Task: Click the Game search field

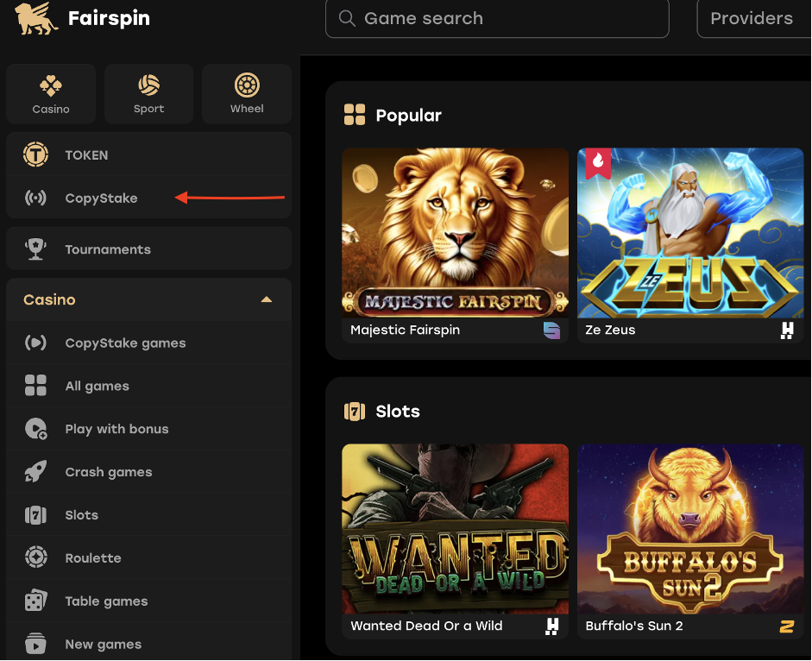Action: click(497, 18)
